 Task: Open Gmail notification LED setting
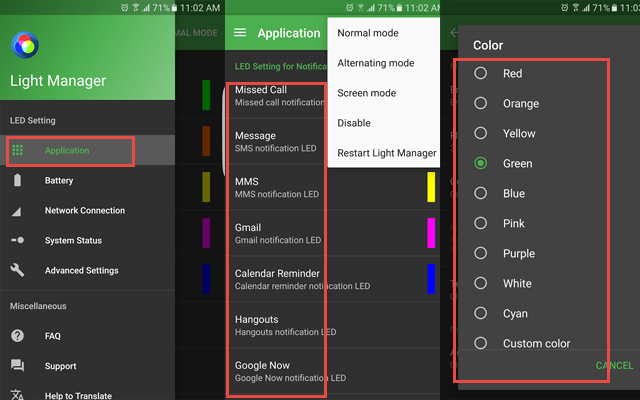pyautogui.click(x=332, y=233)
